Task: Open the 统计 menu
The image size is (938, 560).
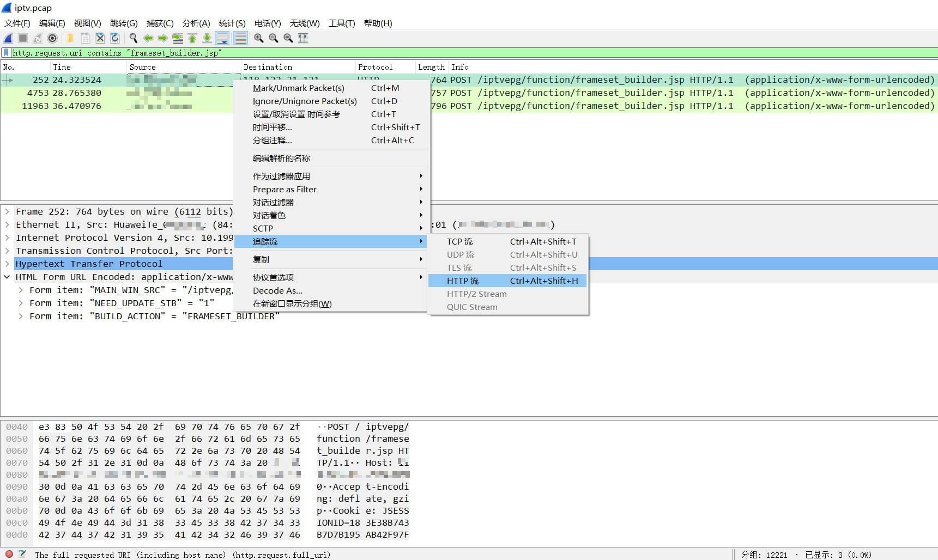Action: (x=232, y=23)
